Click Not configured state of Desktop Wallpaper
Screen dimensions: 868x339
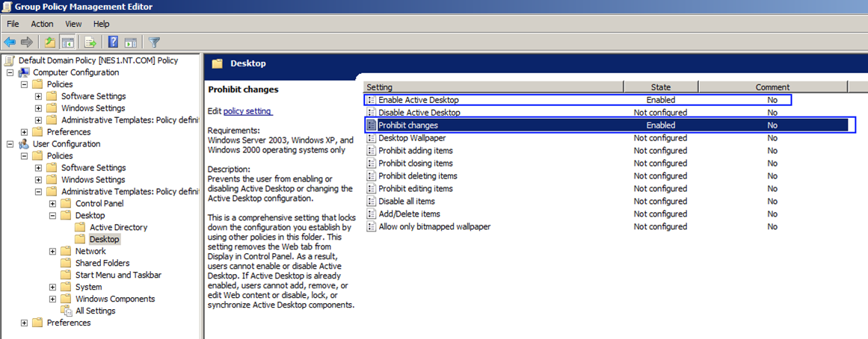(660, 137)
